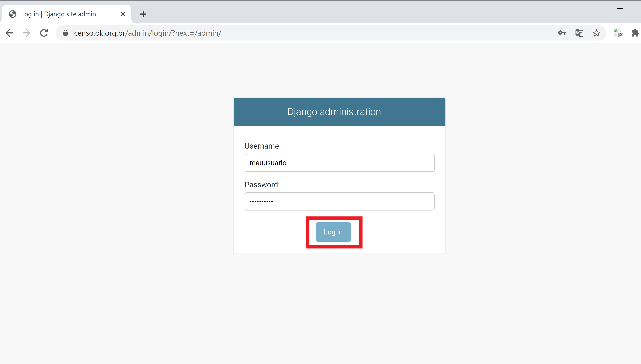Reload the Django login page
641x364 pixels.
(44, 33)
